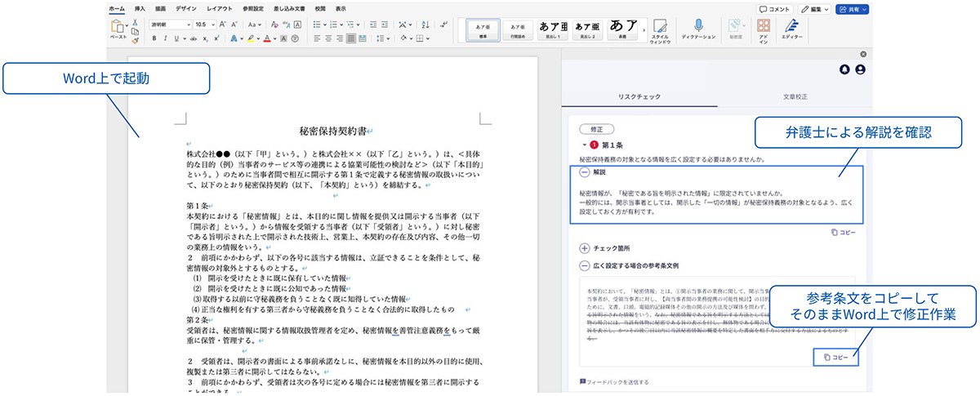Click the コメント button
The height and width of the screenshot is (396, 980).
(x=774, y=8)
